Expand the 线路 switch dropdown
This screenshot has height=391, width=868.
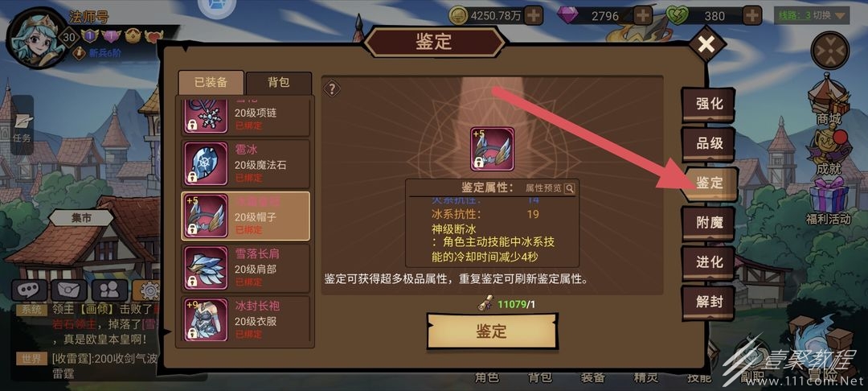[812, 15]
